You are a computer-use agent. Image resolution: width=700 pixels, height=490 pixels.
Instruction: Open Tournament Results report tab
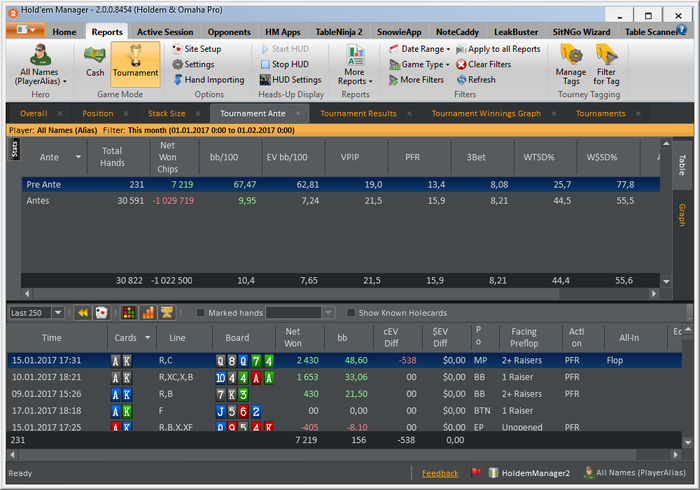click(x=358, y=113)
